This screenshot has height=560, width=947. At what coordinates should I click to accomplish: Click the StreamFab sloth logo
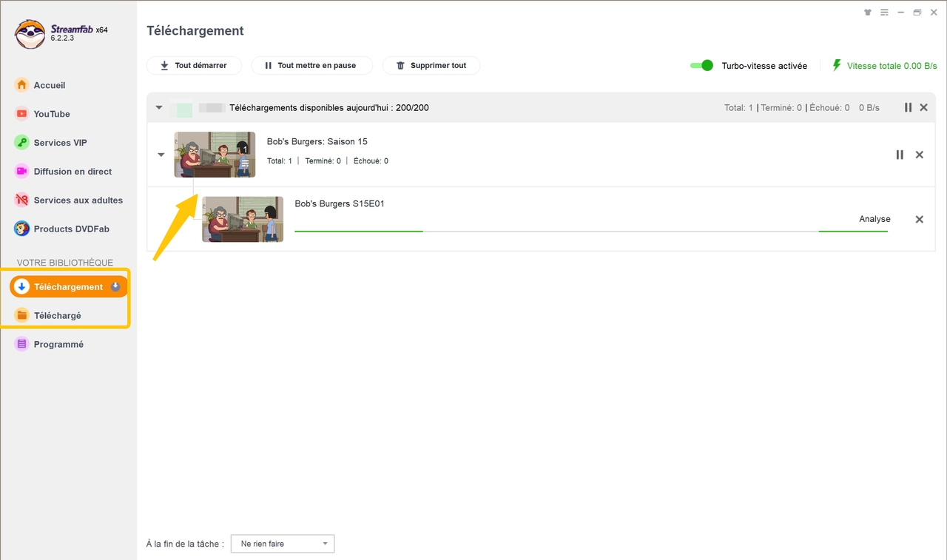point(30,34)
